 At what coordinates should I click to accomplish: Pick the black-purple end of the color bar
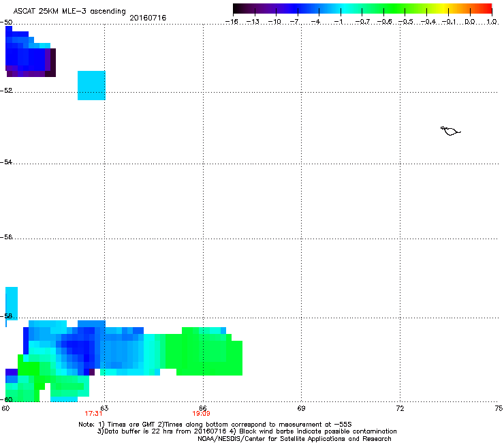(240, 9)
